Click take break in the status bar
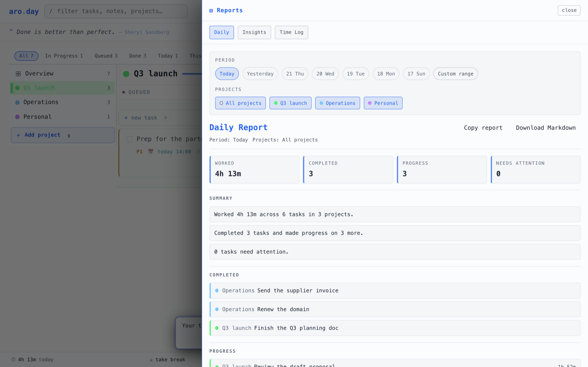 tap(167, 360)
